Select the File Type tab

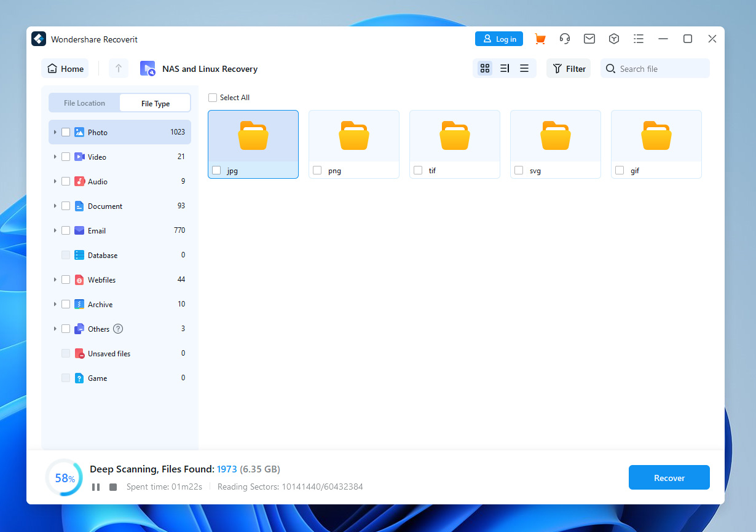[x=155, y=103]
